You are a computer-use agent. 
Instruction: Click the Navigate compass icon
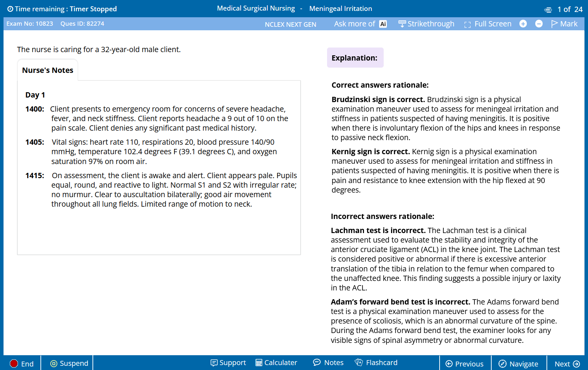(503, 364)
